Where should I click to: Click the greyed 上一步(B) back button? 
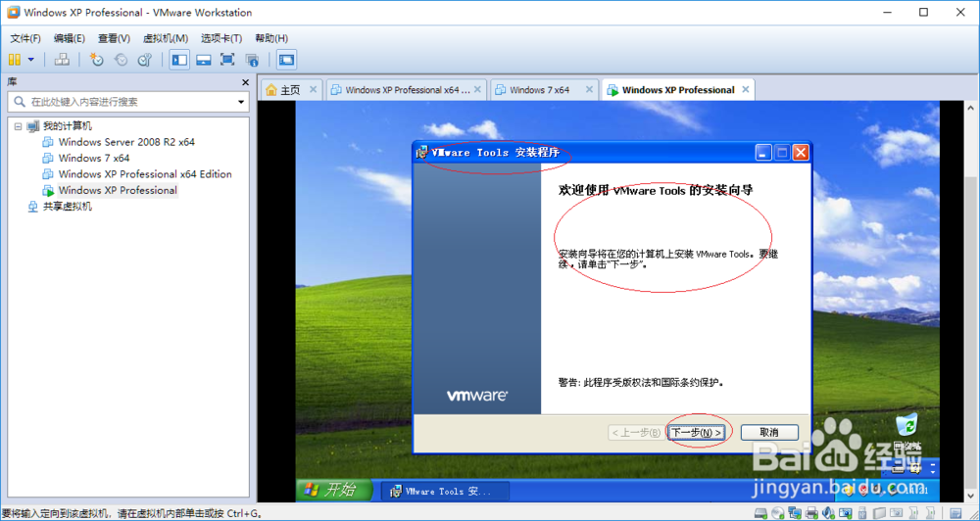point(636,432)
